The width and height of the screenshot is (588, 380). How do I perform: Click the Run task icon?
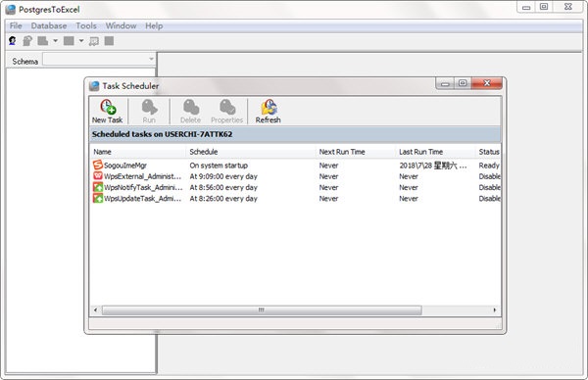pyautogui.click(x=149, y=107)
